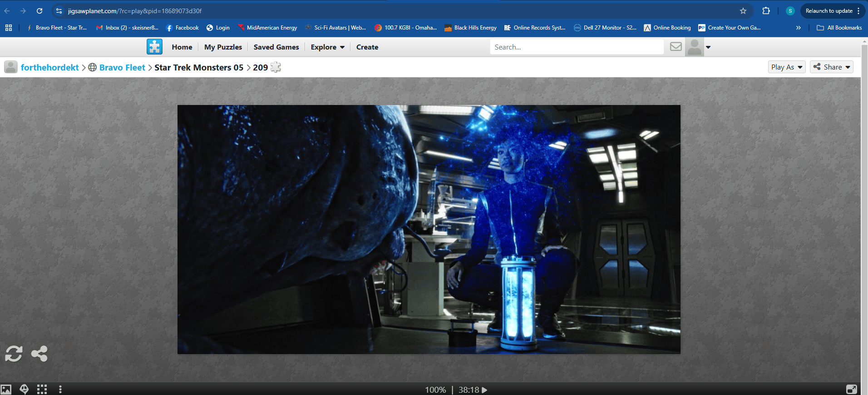
Task: Click the 100% progress text
Action: point(435,390)
